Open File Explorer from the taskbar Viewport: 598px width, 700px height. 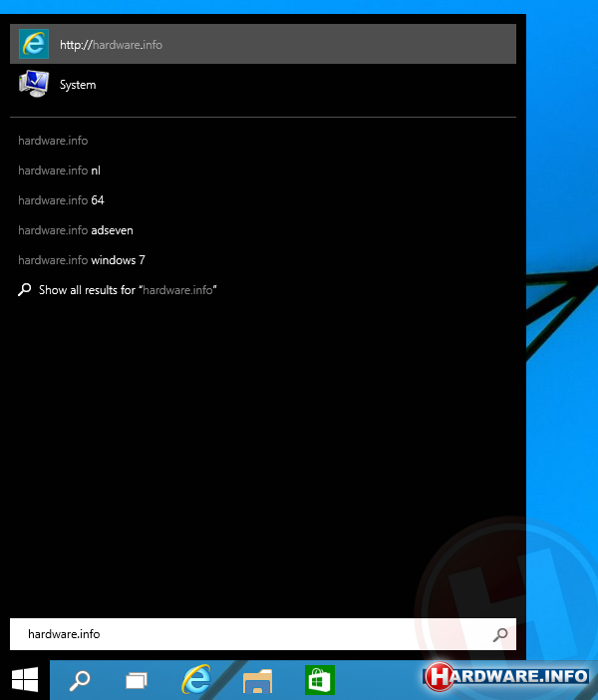click(x=257, y=681)
